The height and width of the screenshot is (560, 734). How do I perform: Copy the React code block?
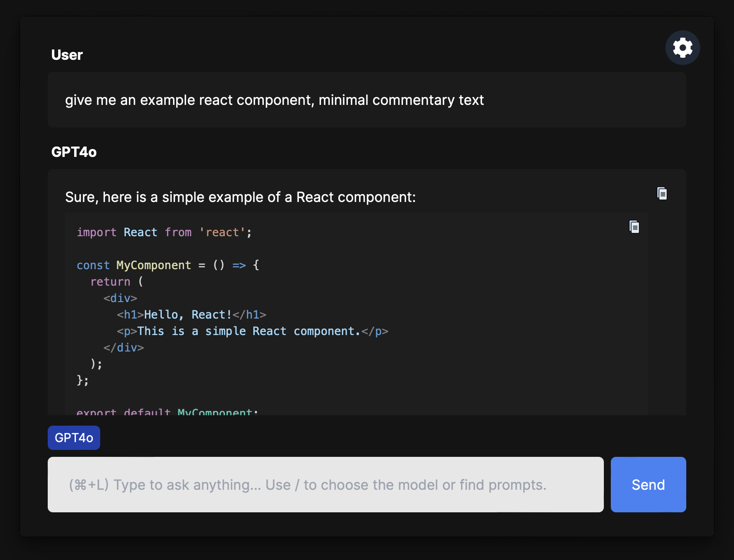click(634, 227)
